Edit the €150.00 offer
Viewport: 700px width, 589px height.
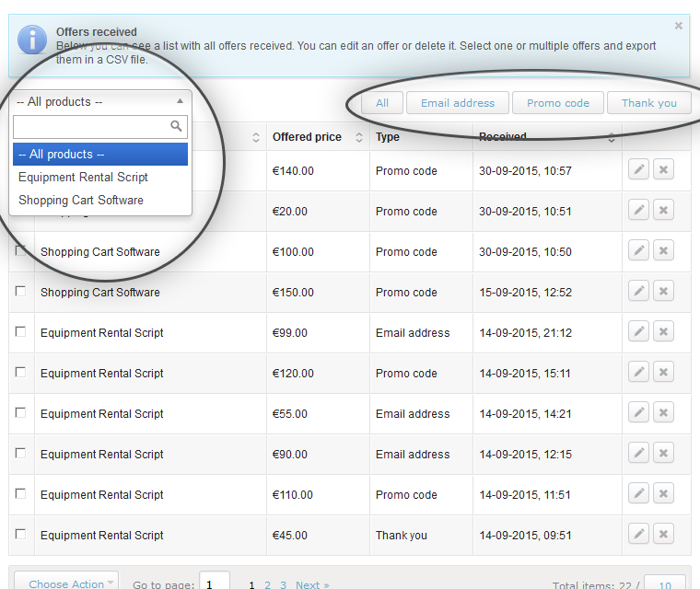click(x=638, y=292)
